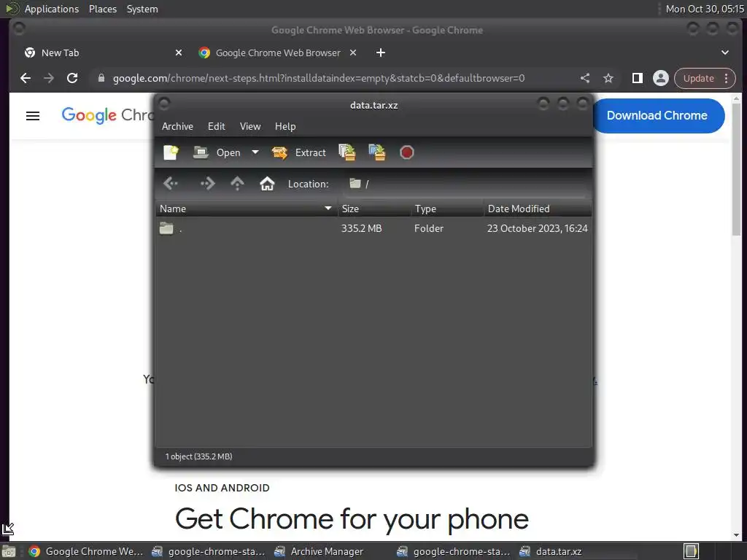Sort by the Name column header
The height and width of the screenshot is (560, 747).
pyautogui.click(x=247, y=209)
